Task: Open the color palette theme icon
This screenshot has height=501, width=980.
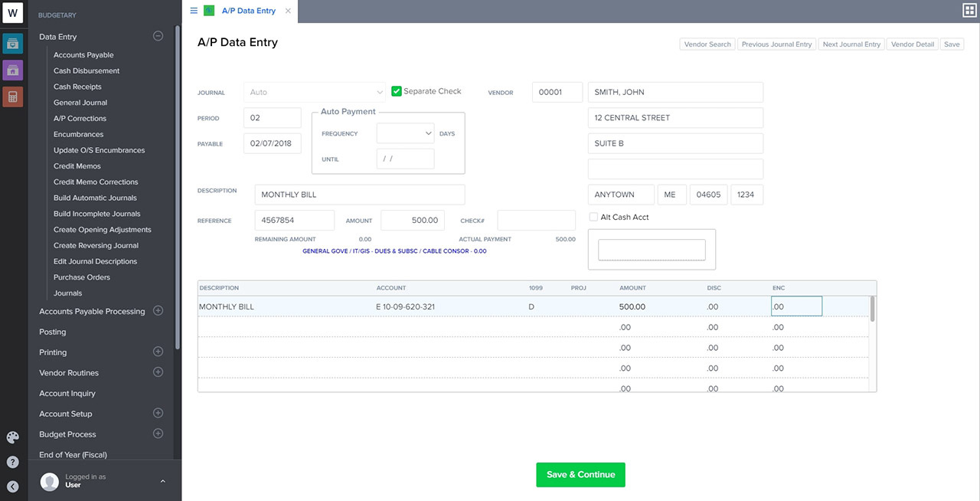Action: click(x=13, y=437)
